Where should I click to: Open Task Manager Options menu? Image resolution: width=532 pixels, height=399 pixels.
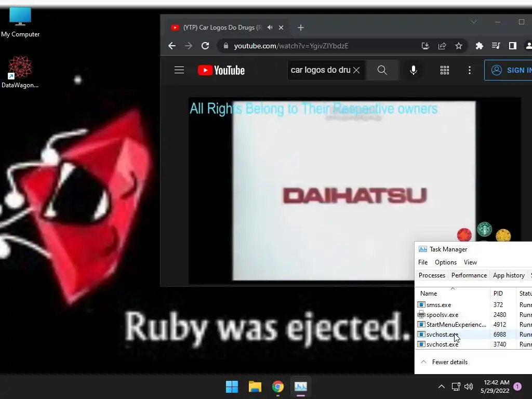click(445, 262)
